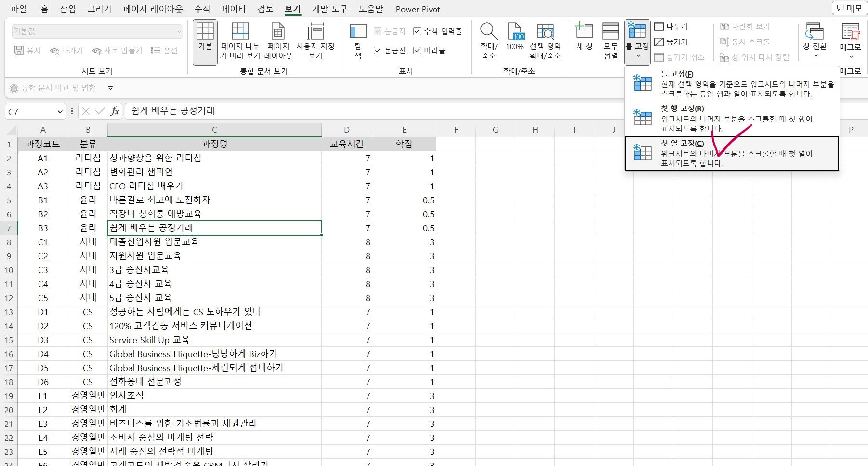Uncheck the 머리글 option
The height and width of the screenshot is (466, 868).
pos(417,50)
